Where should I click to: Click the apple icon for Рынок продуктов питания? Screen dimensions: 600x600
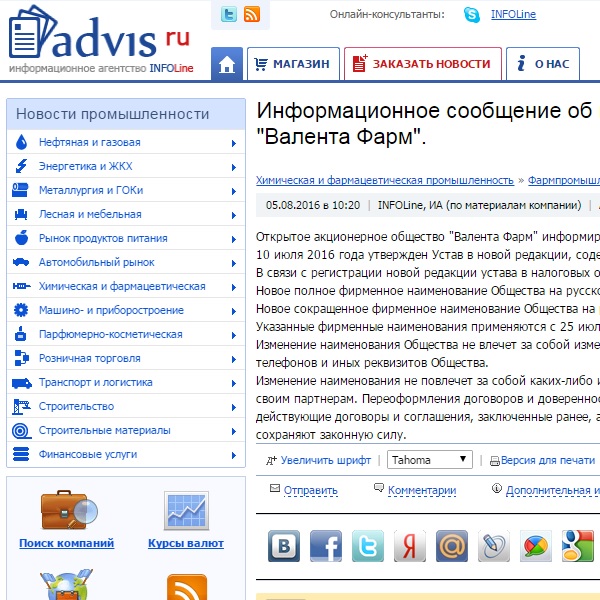pos(21,238)
